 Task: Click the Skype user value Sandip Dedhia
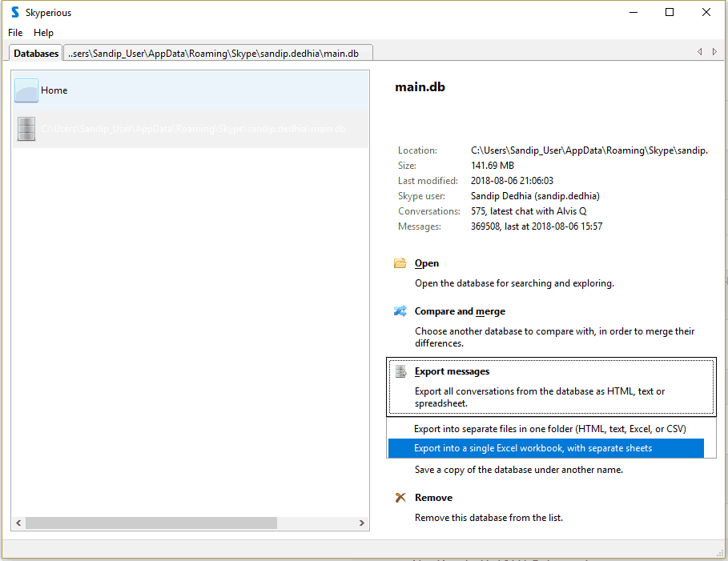click(535, 196)
